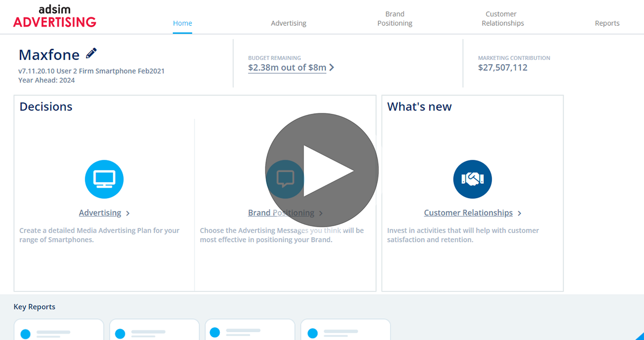Click chevron beside Customer Relationships link
Viewport: 644px width, 340px height.
[x=520, y=213]
